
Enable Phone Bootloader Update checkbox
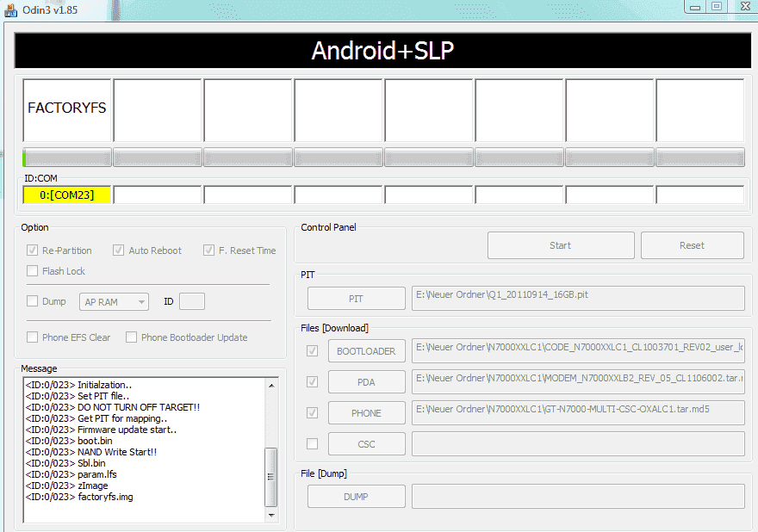131,337
